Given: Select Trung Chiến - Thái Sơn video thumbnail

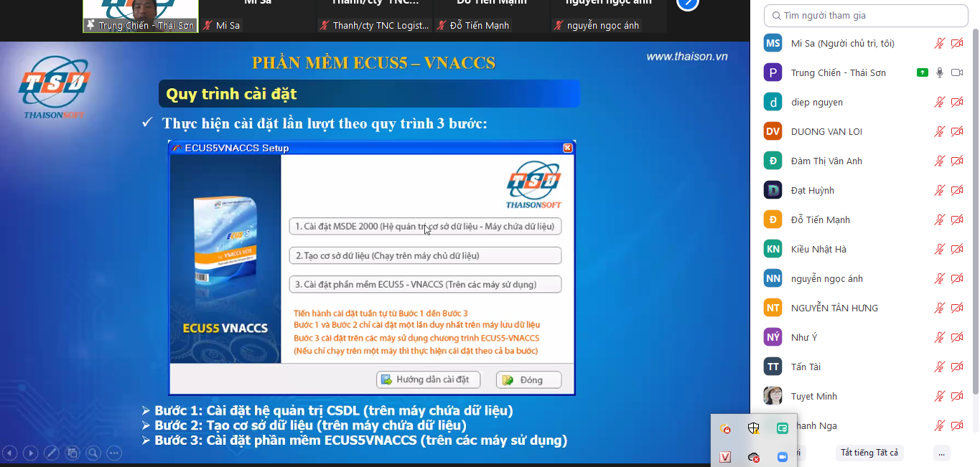Looking at the screenshot, I should [x=140, y=16].
